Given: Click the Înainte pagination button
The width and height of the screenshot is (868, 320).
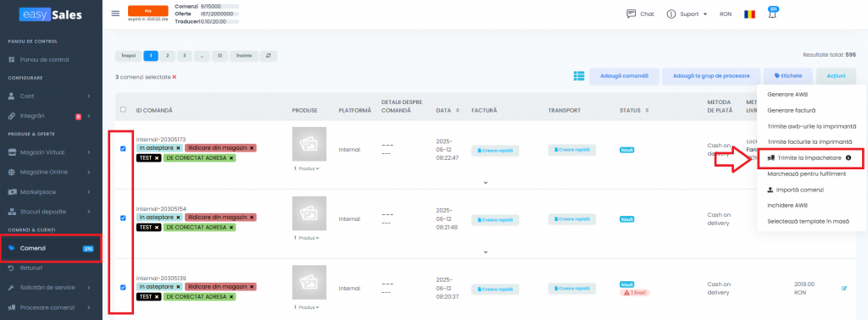Looking at the screenshot, I should (x=243, y=56).
